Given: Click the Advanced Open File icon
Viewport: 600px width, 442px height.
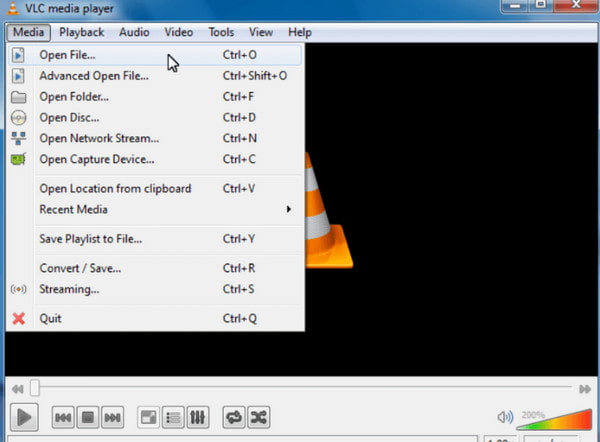Looking at the screenshot, I should coord(18,76).
